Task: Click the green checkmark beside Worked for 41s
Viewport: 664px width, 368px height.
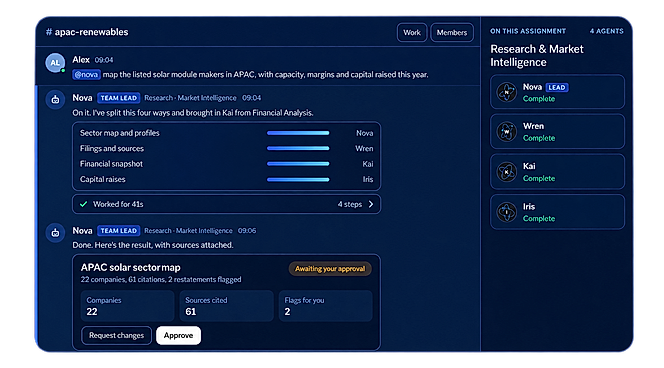Action: click(x=83, y=204)
